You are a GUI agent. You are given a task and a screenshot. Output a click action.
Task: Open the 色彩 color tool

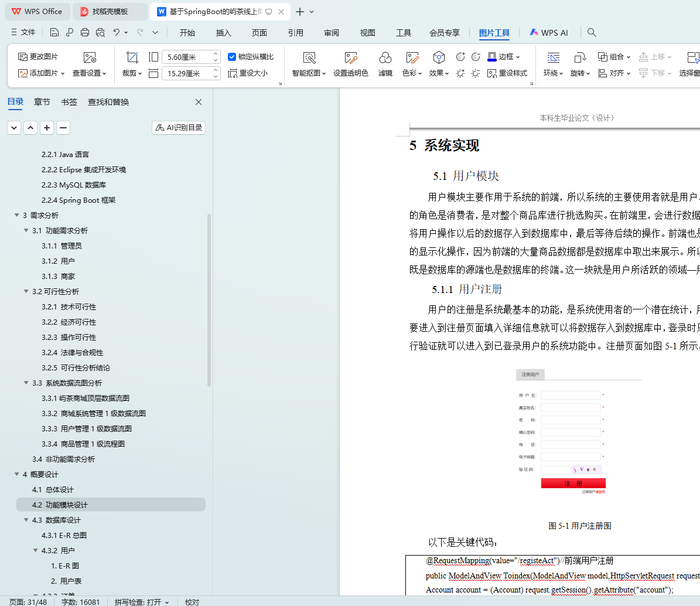coord(412,64)
